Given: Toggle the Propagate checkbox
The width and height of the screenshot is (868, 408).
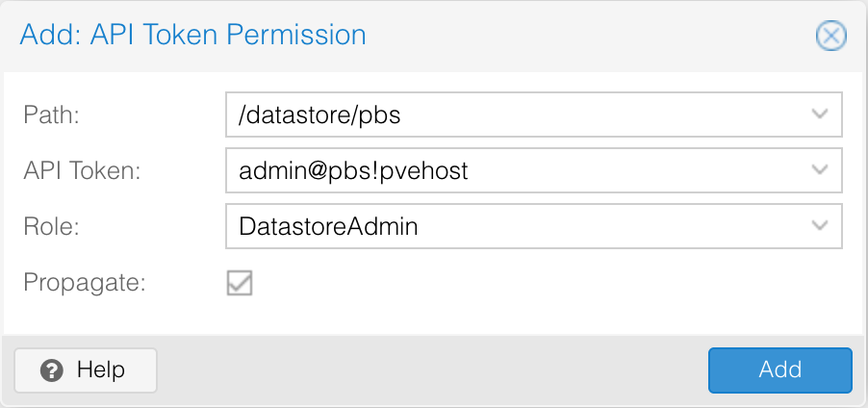Looking at the screenshot, I should pyautogui.click(x=240, y=282).
